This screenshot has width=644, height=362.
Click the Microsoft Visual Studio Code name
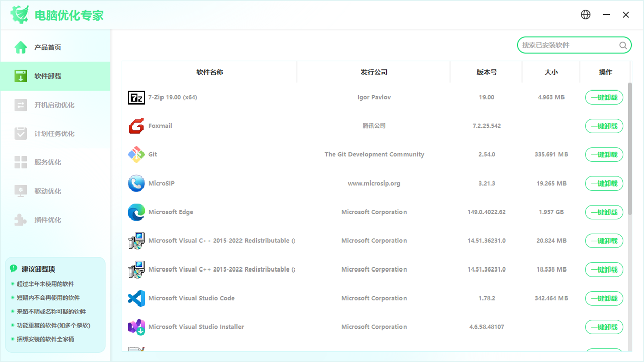point(192,298)
